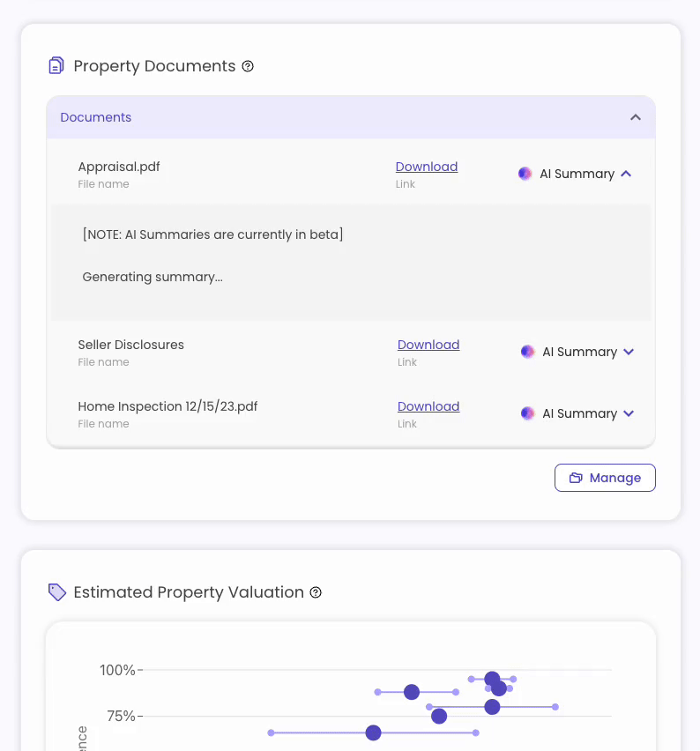Screen dimensions: 700x751
Task: Click the Estimated Property Valuation help icon
Action: [x=316, y=592]
